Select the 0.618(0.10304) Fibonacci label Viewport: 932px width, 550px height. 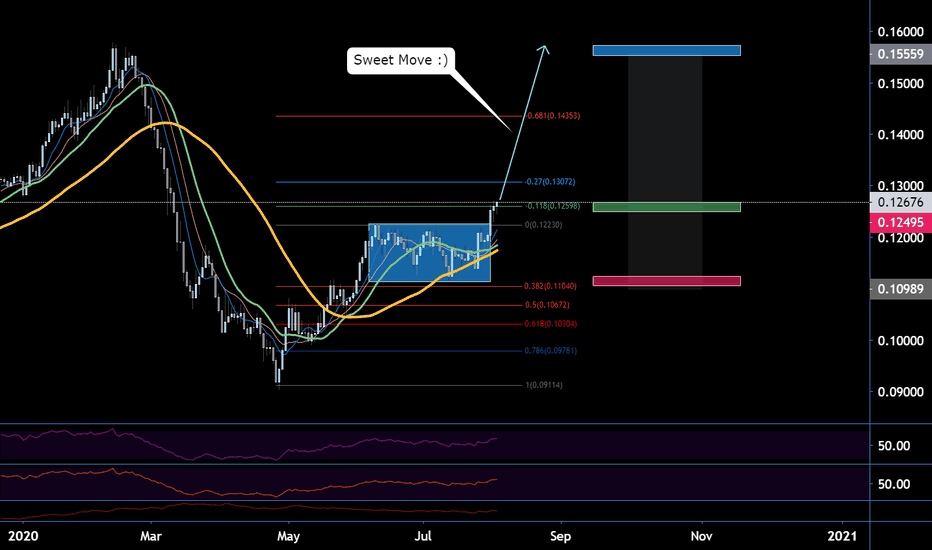tap(550, 324)
